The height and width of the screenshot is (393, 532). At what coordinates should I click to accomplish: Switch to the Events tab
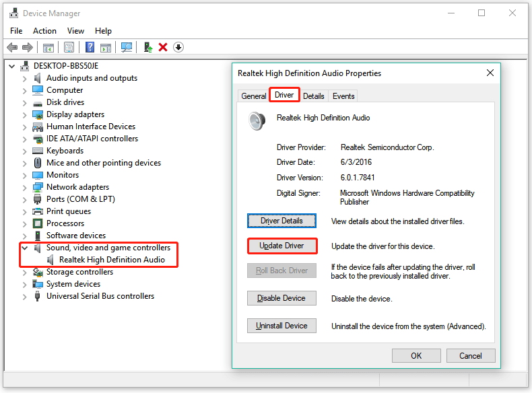pos(343,96)
